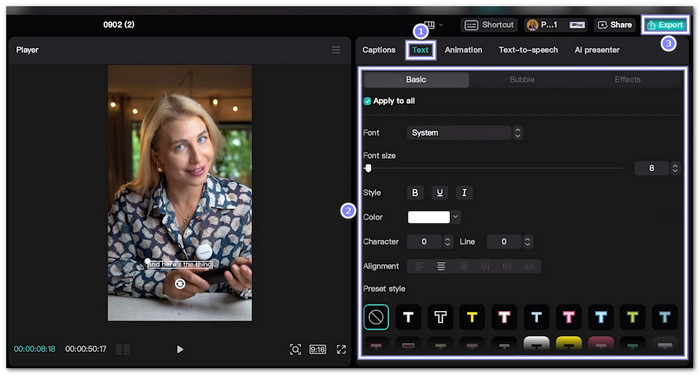Expand the Color picker dropdown arrow

click(x=455, y=217)
